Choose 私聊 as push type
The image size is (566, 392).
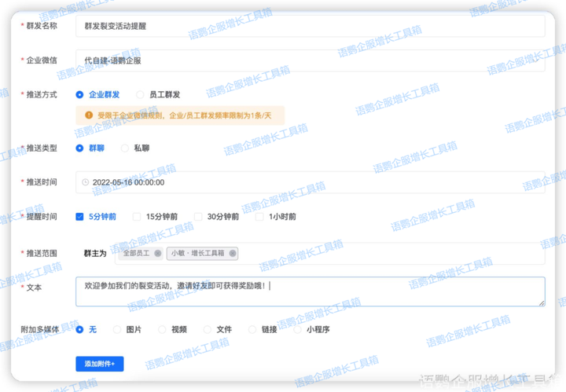[x=125, y=148]
